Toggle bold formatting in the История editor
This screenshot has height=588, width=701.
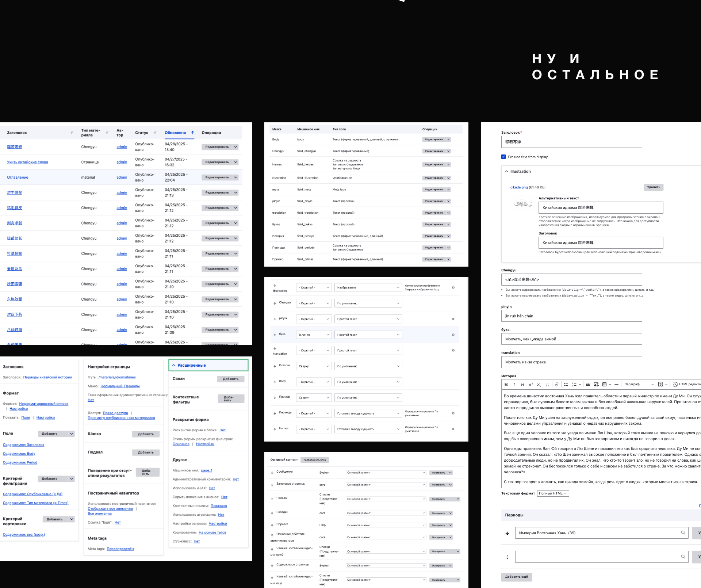click(506, 384)
